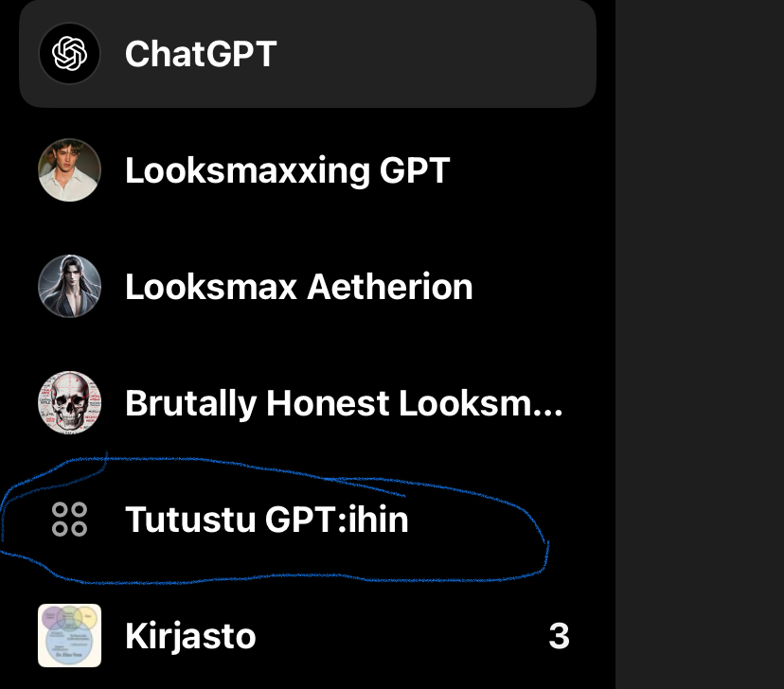Click the dark main panel beside sidebar

pos(701,341)
